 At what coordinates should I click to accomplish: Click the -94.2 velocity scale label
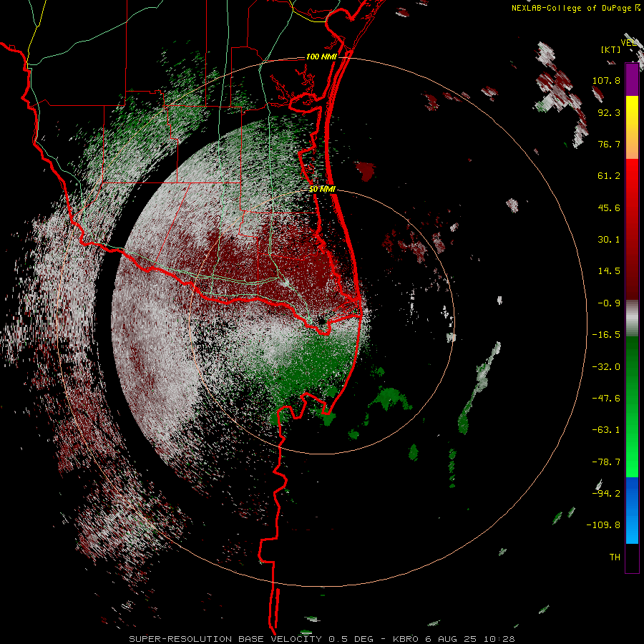point(606,494)
